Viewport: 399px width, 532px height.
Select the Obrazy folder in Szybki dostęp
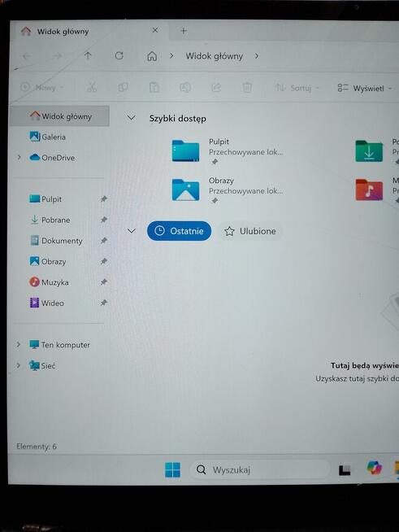227,190
